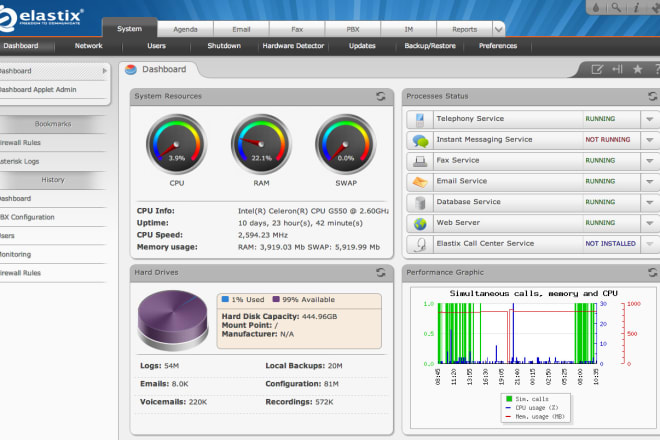Click the Web Server globe icon

[x=420, y=223]
